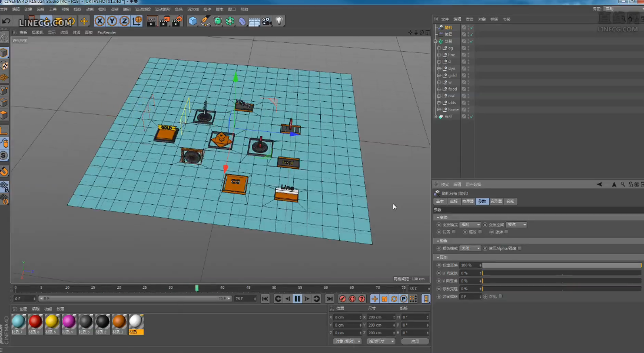The image size is (644, 353).
Task: Toggle position keyframe move icon
Action: click(x=374, y=299)
